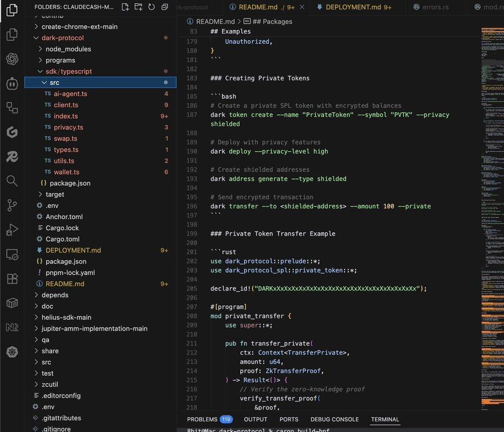
Task: Collapse all folders in explorer
Action: (164, 7)
